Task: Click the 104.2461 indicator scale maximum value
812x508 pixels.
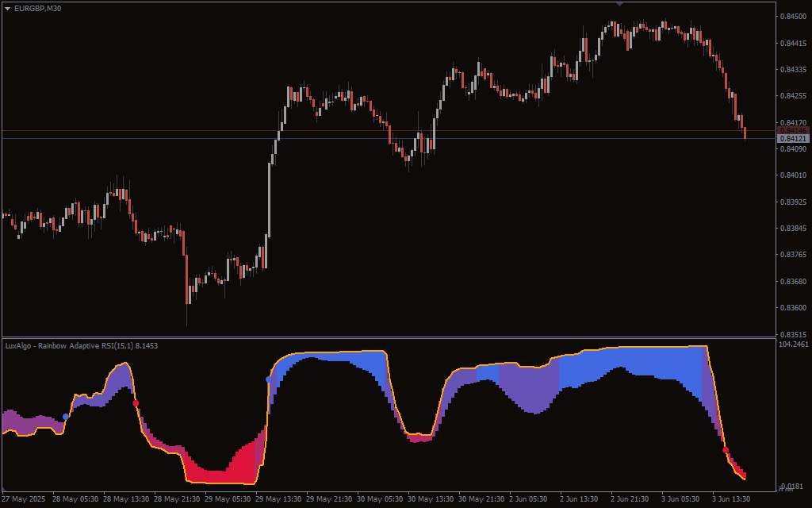Action: [x=793, y=344]
